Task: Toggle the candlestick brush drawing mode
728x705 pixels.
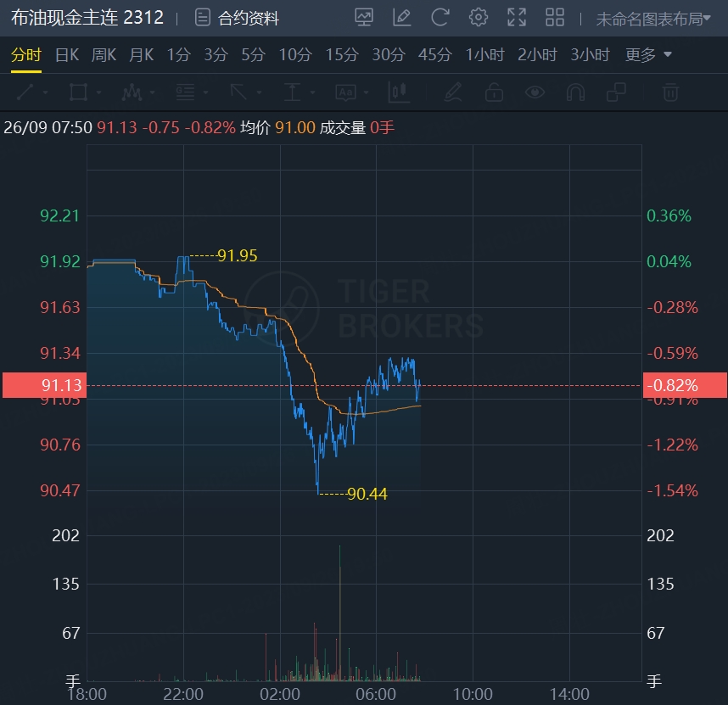Action: click(x=398, y=92)
